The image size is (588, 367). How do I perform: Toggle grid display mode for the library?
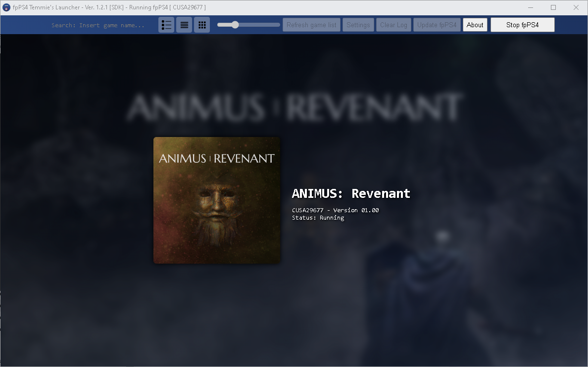[x=202, y=24]
